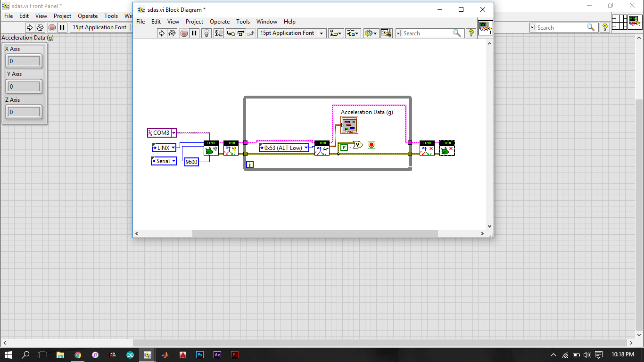The image size is (644, 362).
Task: Select Acceleration Data (g) cluster indicator
Action: (349, 125)
